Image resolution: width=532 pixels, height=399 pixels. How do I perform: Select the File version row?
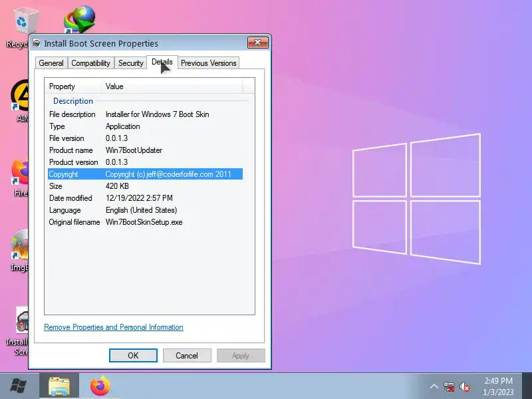click(x=145, y=138)
